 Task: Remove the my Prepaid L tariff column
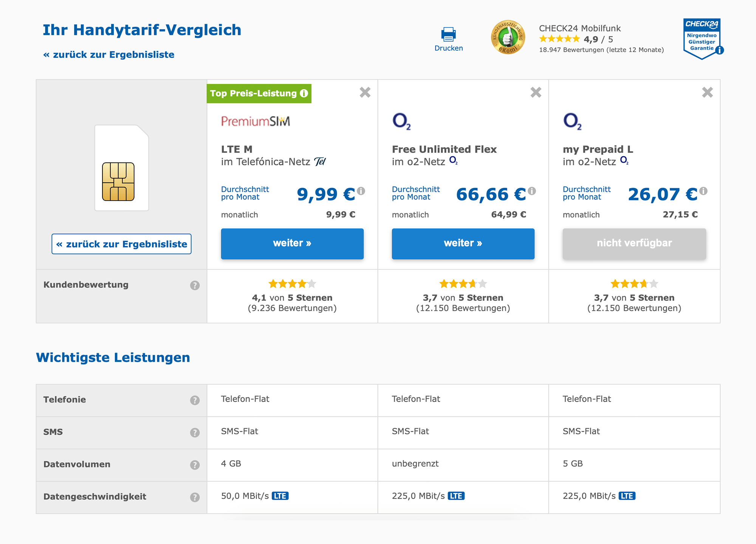[707, 92]
